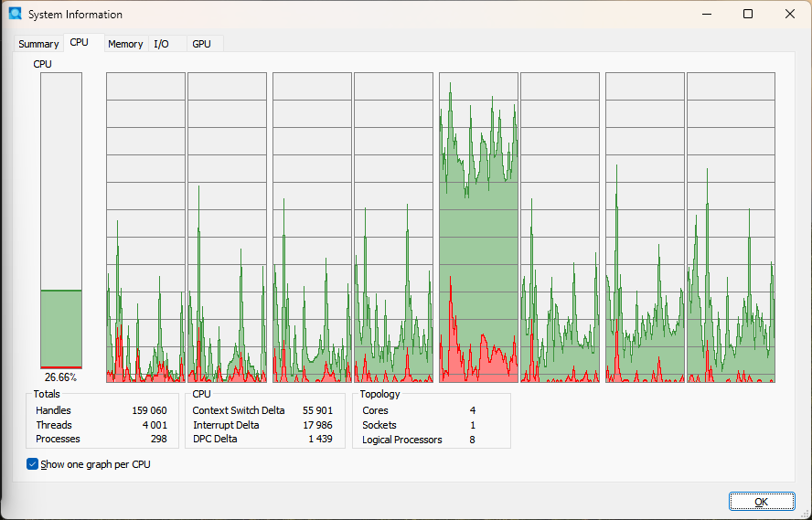
Task: Click the last per-CPU graph
Action: tap(731, 228)
